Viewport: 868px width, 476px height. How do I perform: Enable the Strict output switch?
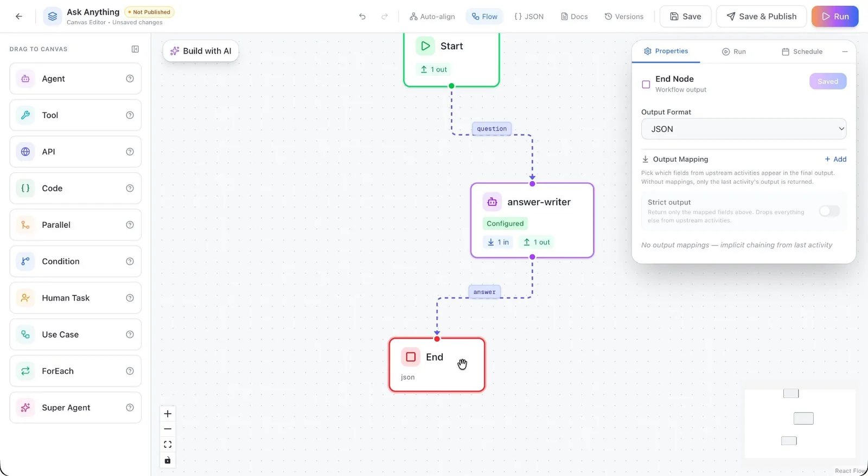point(829,211)
